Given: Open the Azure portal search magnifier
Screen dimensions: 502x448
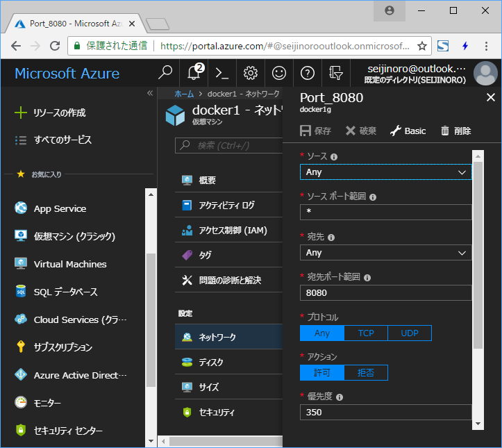Looking at the screenshot, I should pos(165,73).
